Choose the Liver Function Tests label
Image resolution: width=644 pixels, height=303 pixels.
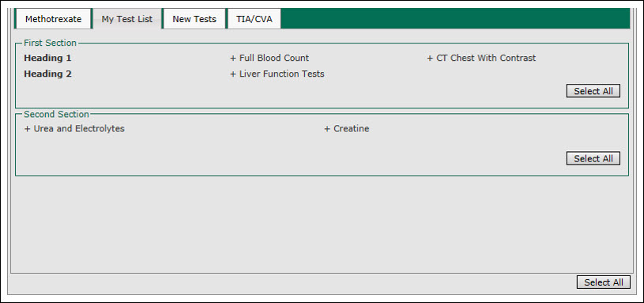[x=282, y=74]
